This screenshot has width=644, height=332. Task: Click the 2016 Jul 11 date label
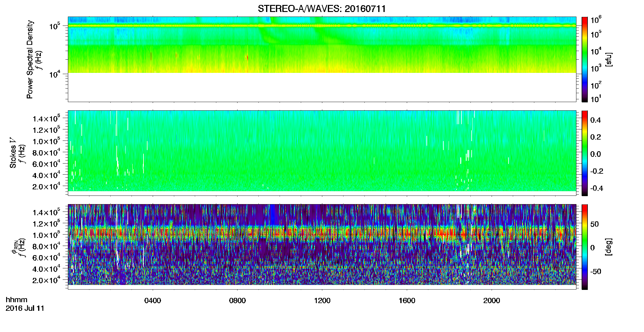(x=25, y=308)
